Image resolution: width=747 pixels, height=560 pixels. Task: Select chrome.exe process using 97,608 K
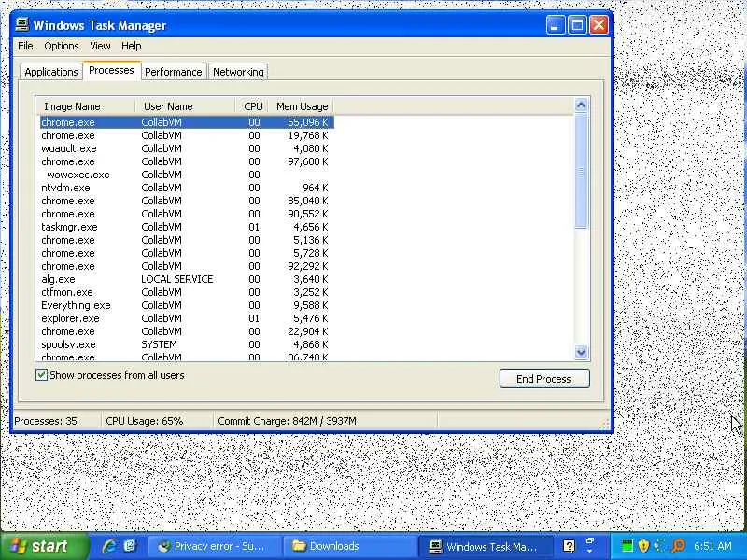187,161
